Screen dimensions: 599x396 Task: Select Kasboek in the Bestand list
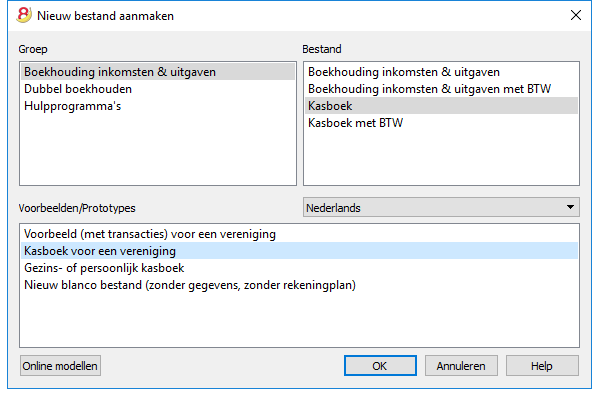coord(441,106)
